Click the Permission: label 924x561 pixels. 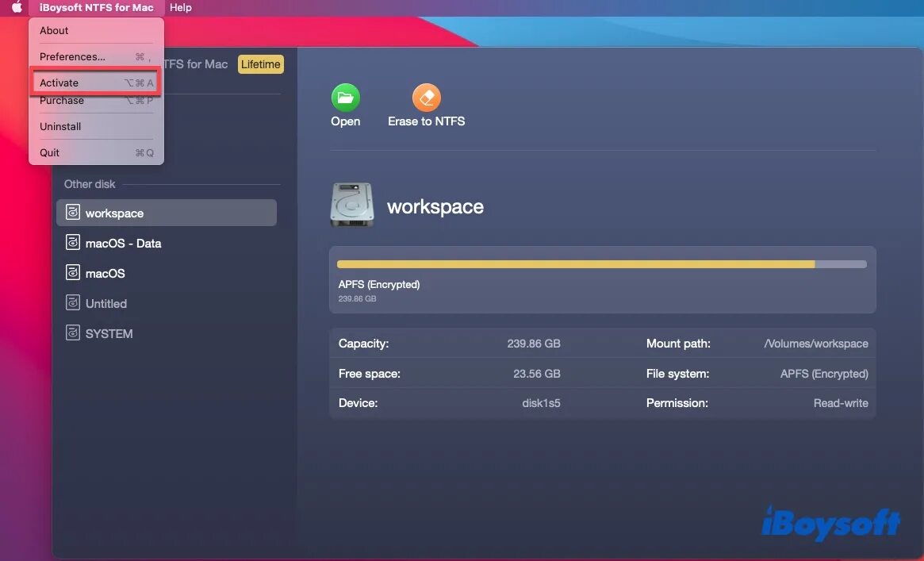pyautogui.click(x=677, y=403)
